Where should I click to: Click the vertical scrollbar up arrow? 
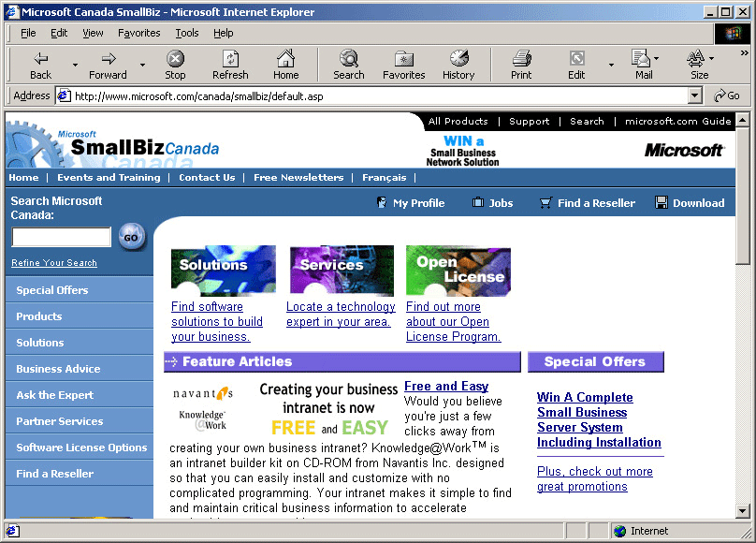743,120
